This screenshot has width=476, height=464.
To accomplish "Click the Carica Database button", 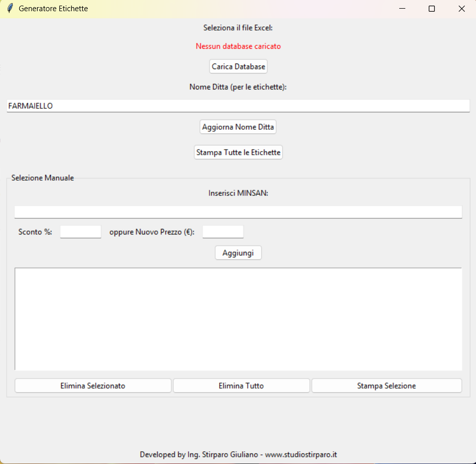I will pyautogui.click(x=238, y=67).
